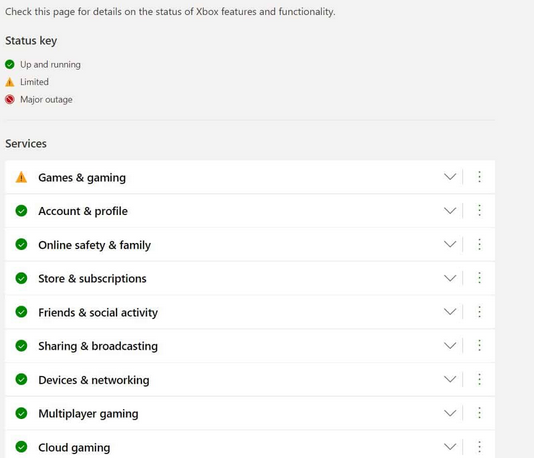This screenshot has height=458, width=534.
Task: Click the Limited warning key icon
Action: coord(10,82)
